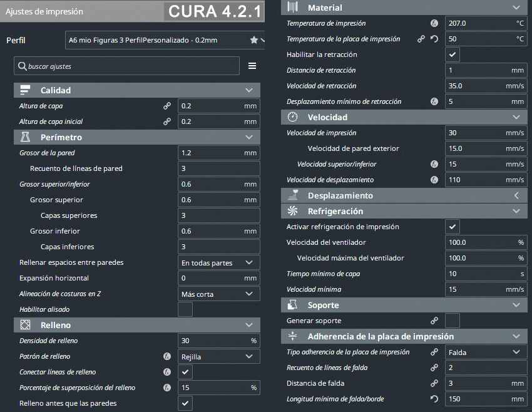
Task: Click the Adherencia de la placa icon
Action: 292,336
